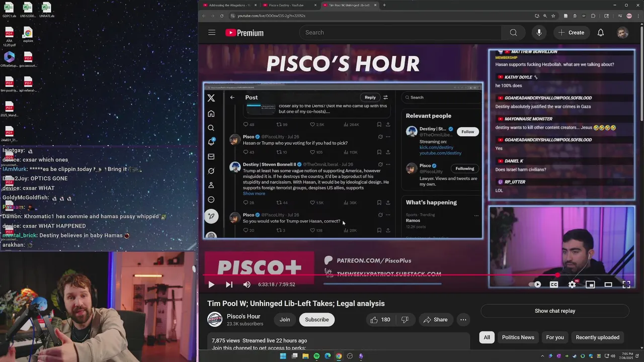
Task: Open File Explorer from the taskbar
Action: click(x=305, y=356)
